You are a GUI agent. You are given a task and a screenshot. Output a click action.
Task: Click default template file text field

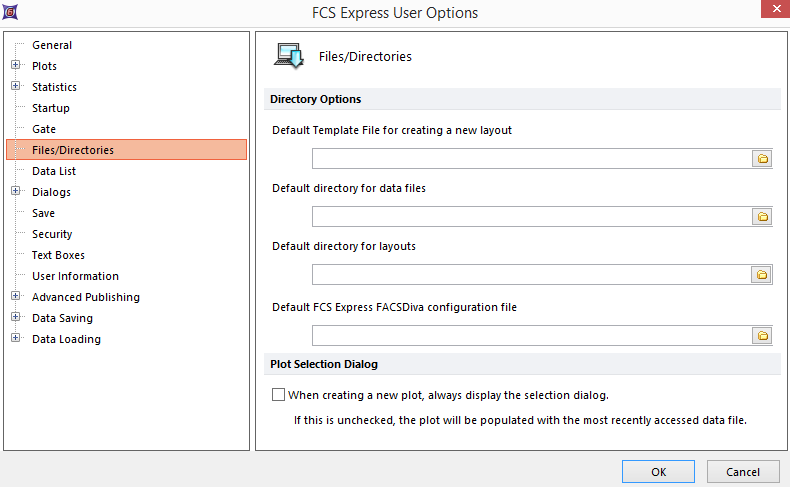530,159
